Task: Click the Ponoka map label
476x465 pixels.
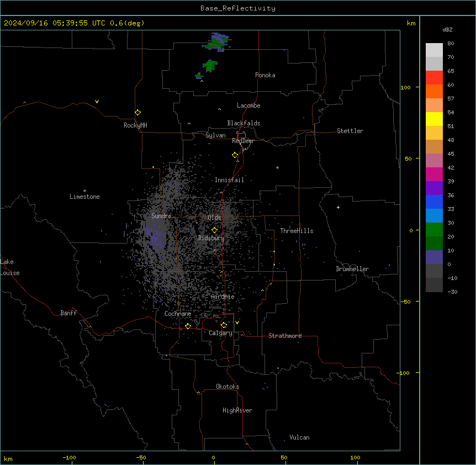Action: (265, 75)
